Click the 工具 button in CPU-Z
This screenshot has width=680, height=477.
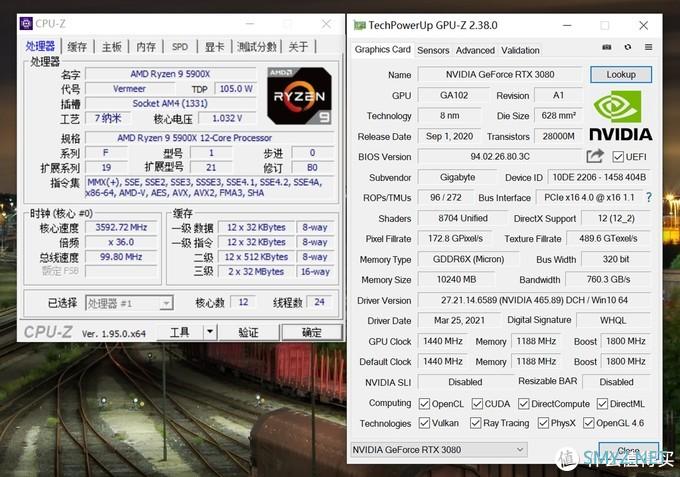click(180, 332)
